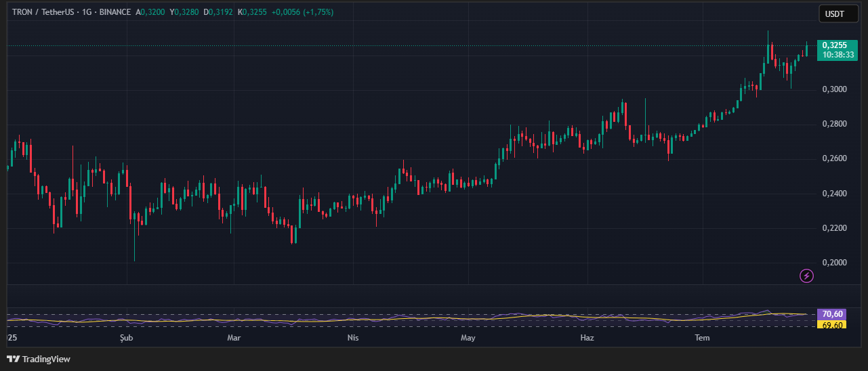Click the Mar month label on time axis

[234, 337]
